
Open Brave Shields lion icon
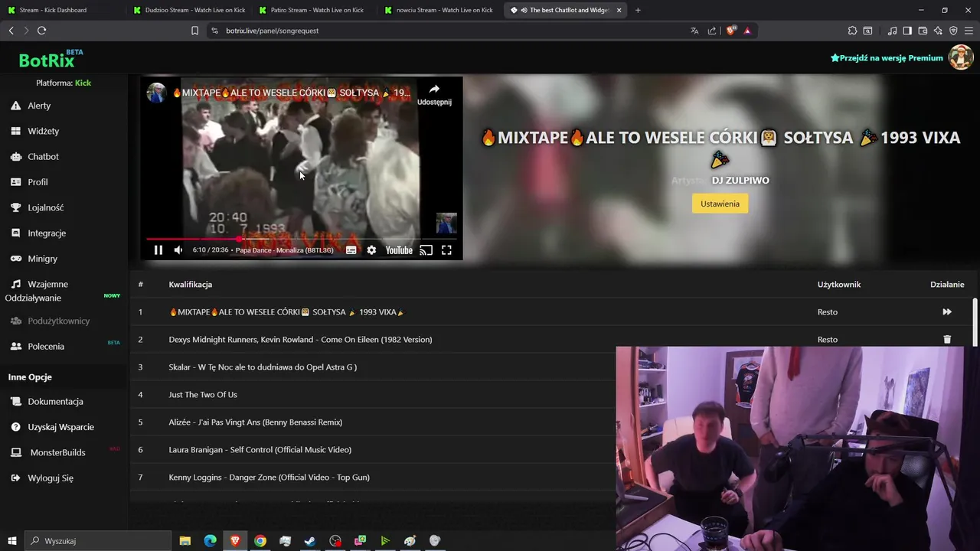tap(730, 31)
